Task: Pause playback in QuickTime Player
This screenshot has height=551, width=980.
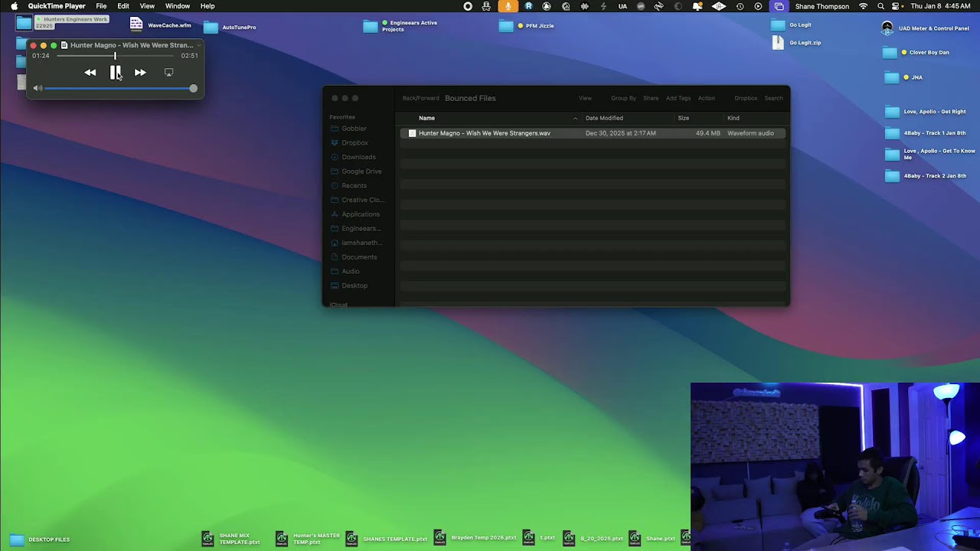Action: click(115, 72)
